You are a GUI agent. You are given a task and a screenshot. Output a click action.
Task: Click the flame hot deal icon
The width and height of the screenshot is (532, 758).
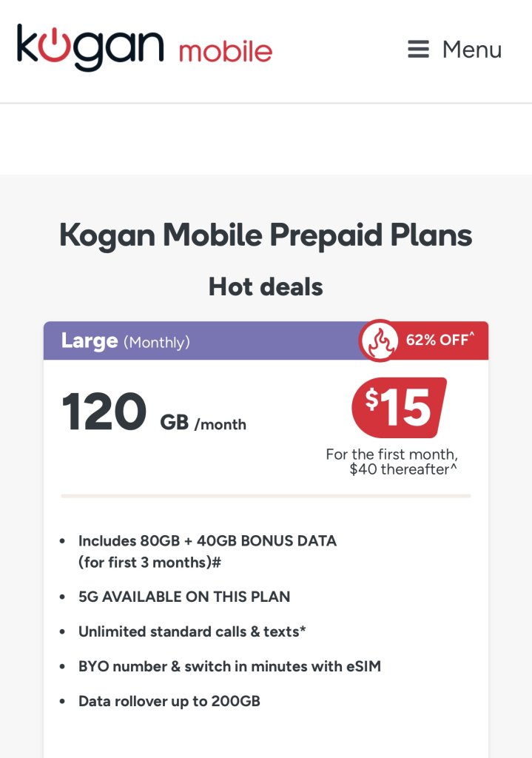pyautogui.click(x=379, y=341)
